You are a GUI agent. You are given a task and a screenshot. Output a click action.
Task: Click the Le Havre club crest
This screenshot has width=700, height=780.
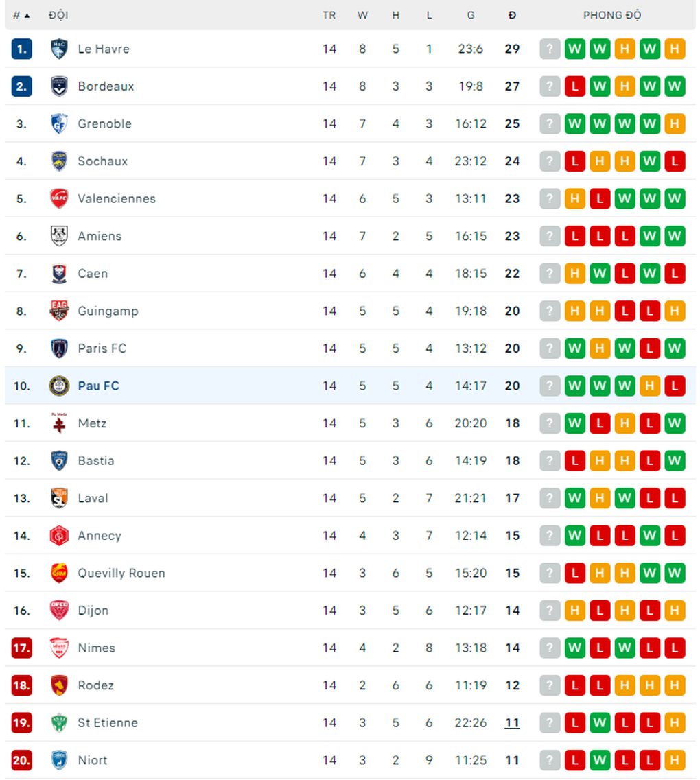click(x=59, y=49)
